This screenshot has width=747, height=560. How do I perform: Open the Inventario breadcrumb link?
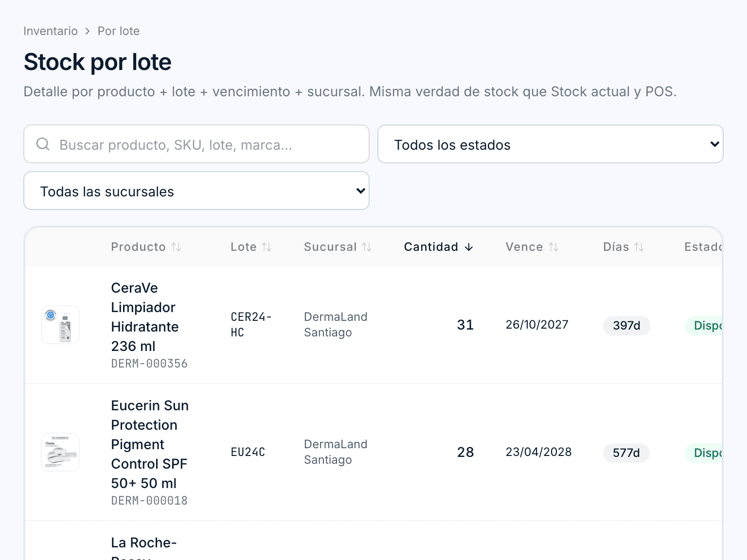(51, 31)
